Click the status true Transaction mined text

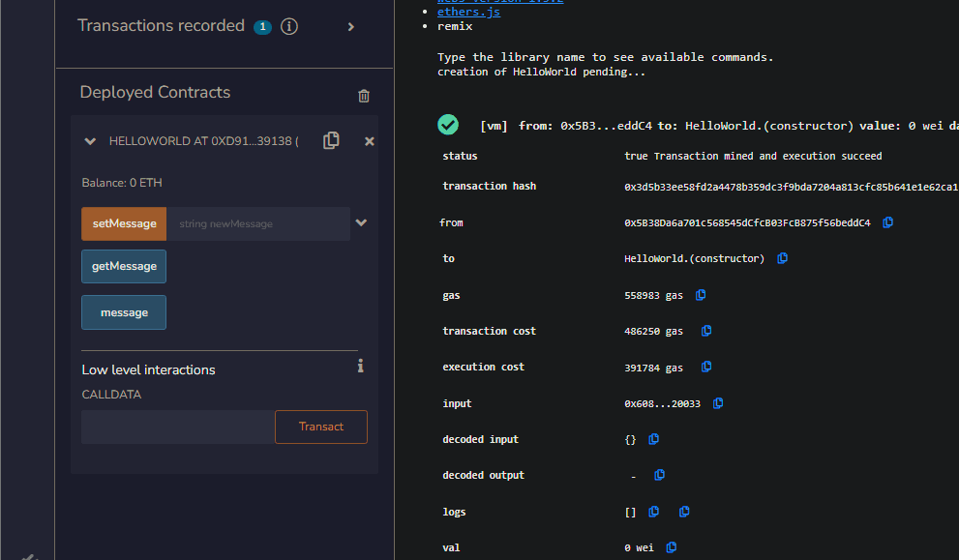pyautogui.click(x=753, y=156)
